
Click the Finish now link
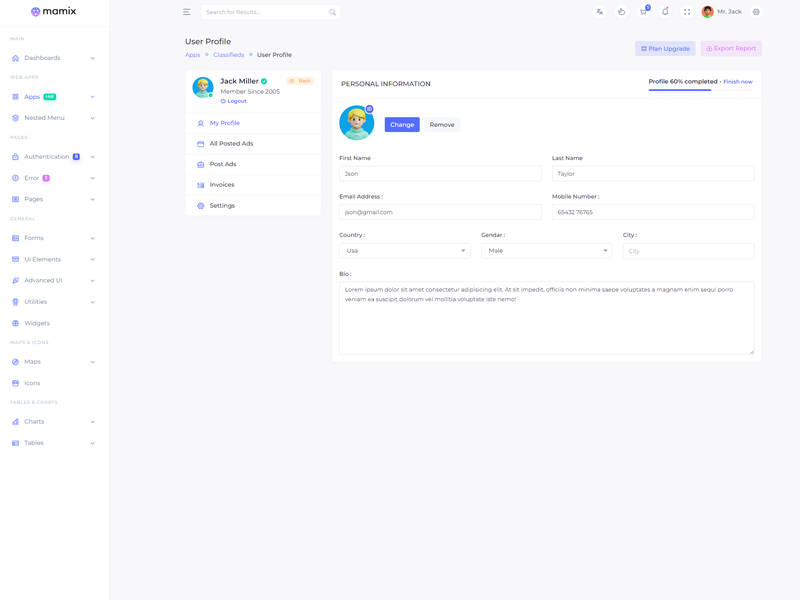pos(738,82)
